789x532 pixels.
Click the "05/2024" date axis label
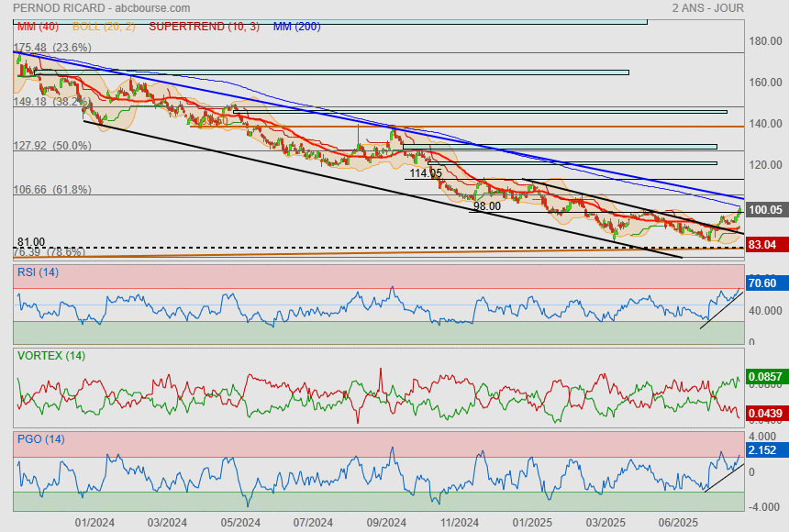pos(240,523)
